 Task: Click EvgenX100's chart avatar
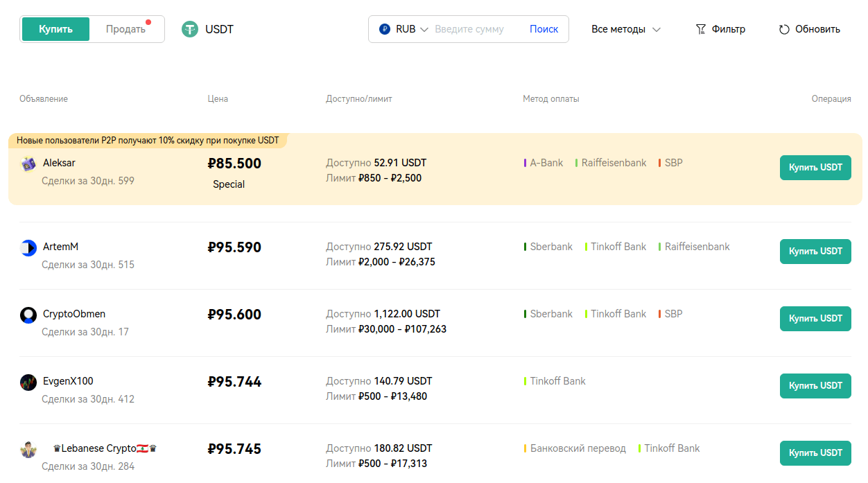coord(28,383)
